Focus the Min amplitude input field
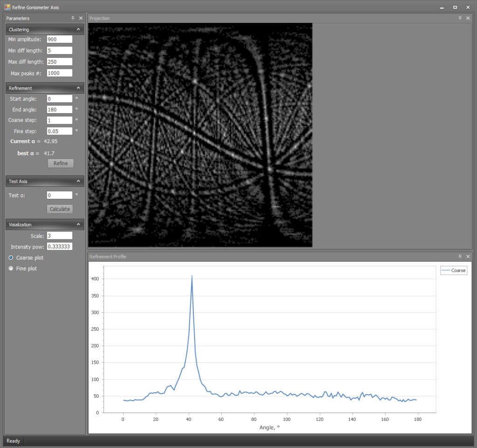The image size is (477, 448). [x=60, y=39]
